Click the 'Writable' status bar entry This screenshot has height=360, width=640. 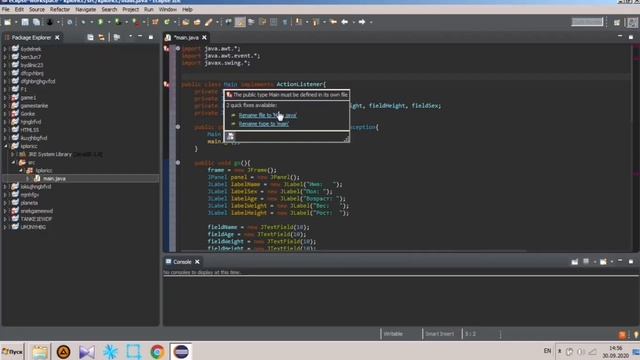click(393, 334)
